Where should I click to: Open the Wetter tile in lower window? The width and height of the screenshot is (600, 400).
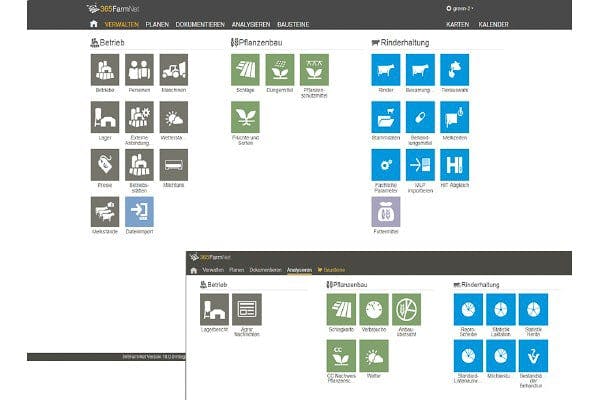(374, 356)
